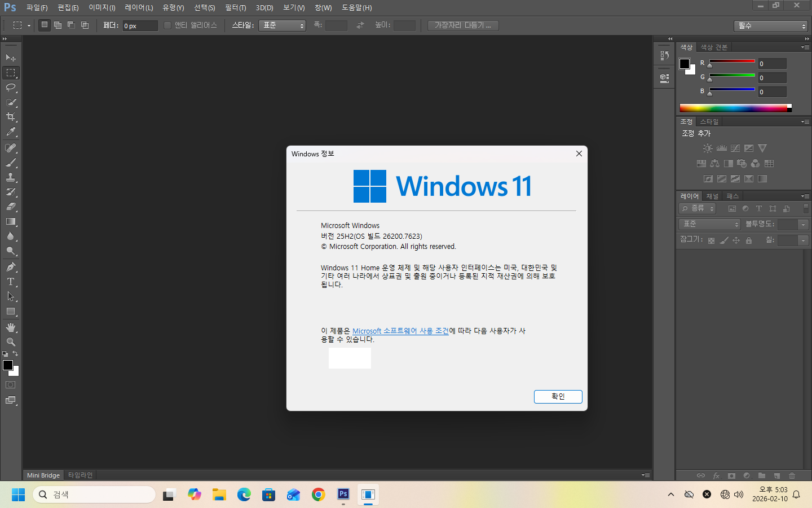Screen dimensions: 812x508
Task: Select the Crop tool
Action: point(11,117)
